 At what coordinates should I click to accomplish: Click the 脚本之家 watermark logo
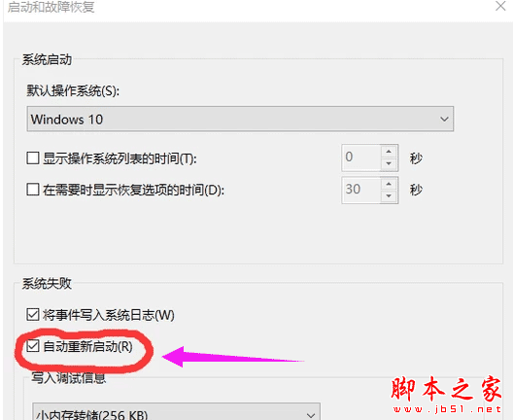click(x=447, y=394)
